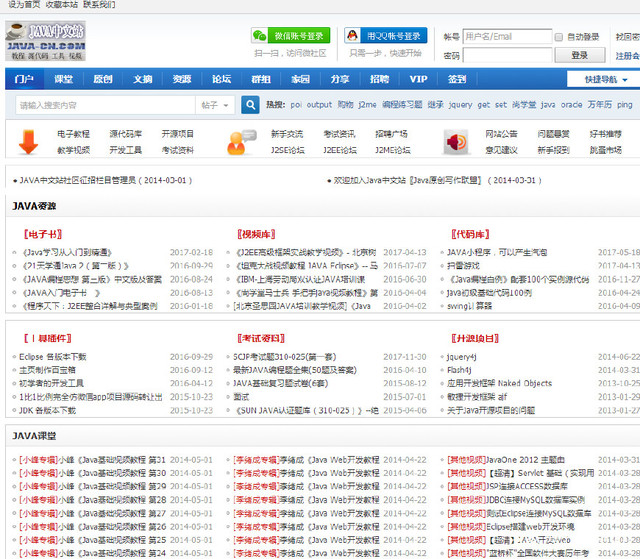The width and height of the screenshot is (640, 559).
Task: Click hot search keyword poi
Action: click(x=296, y=105)
